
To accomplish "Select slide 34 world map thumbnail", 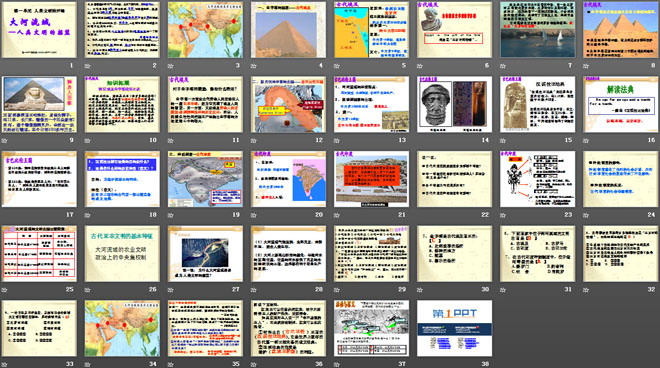I will pos(122,328).
